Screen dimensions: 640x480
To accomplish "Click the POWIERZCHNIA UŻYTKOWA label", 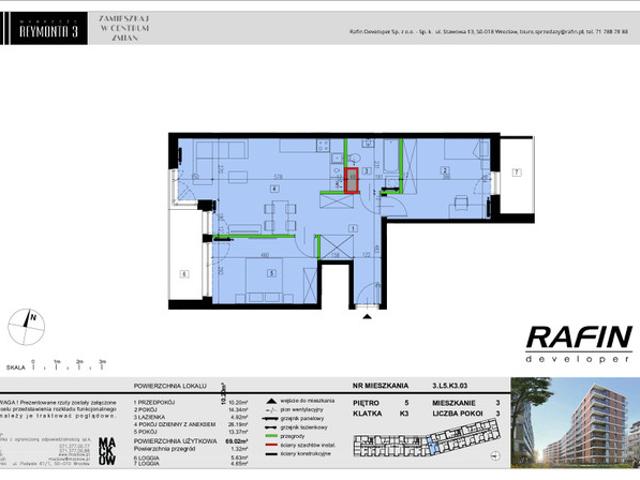I will click(176, 441).
